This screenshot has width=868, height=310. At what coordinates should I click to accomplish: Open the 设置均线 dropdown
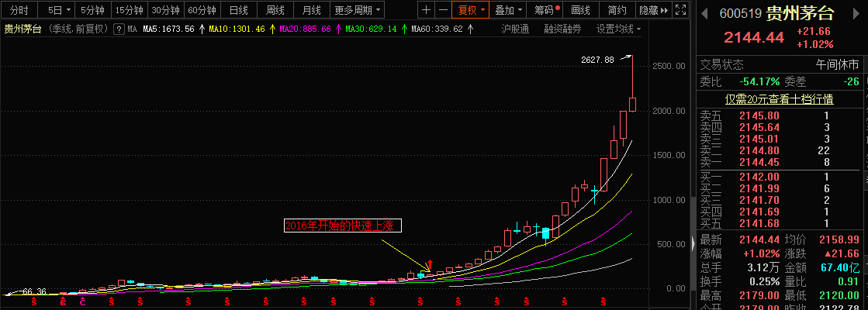pyautogui.click(x=618, y=29)
